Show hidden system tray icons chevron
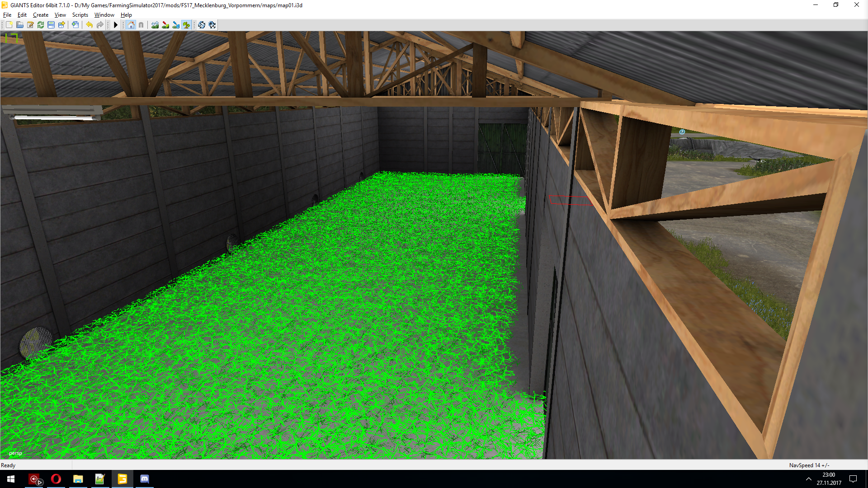 808,479
